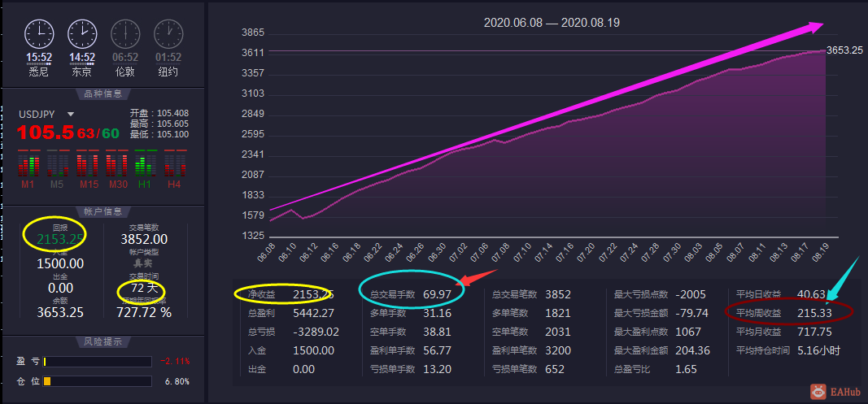Click the 多单手数 31.16 stat
Screen dimensions: 868x404
[x=411, y=313]
